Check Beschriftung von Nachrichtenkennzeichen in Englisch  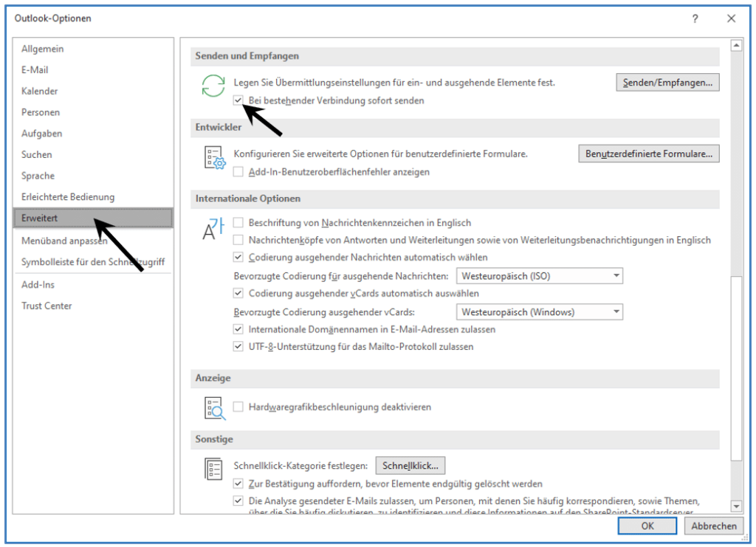(x=238, y=222)
